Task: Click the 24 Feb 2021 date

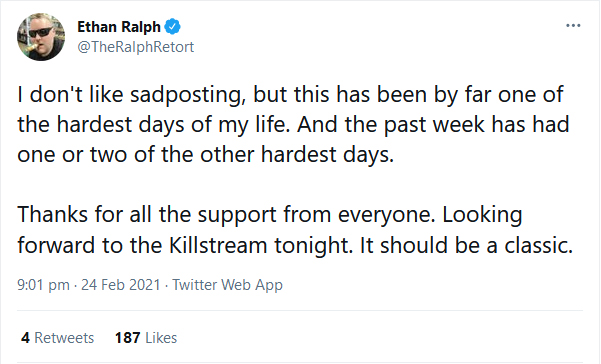Action: pos(120,285)
